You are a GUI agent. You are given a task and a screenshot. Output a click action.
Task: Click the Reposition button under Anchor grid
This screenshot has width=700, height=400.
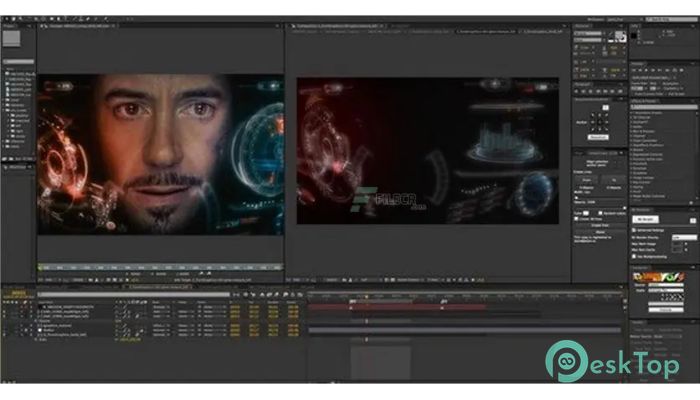coord(598,138)
